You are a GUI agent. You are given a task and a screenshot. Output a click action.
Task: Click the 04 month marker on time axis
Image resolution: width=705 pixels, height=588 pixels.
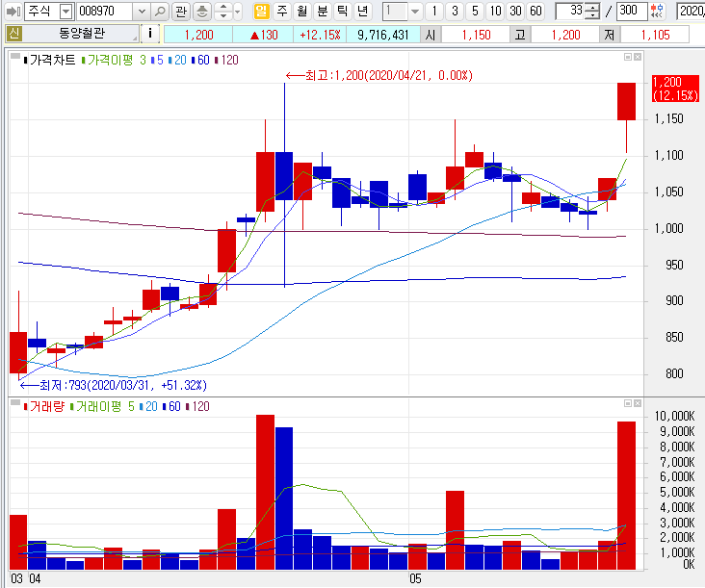tap(35, 578)
